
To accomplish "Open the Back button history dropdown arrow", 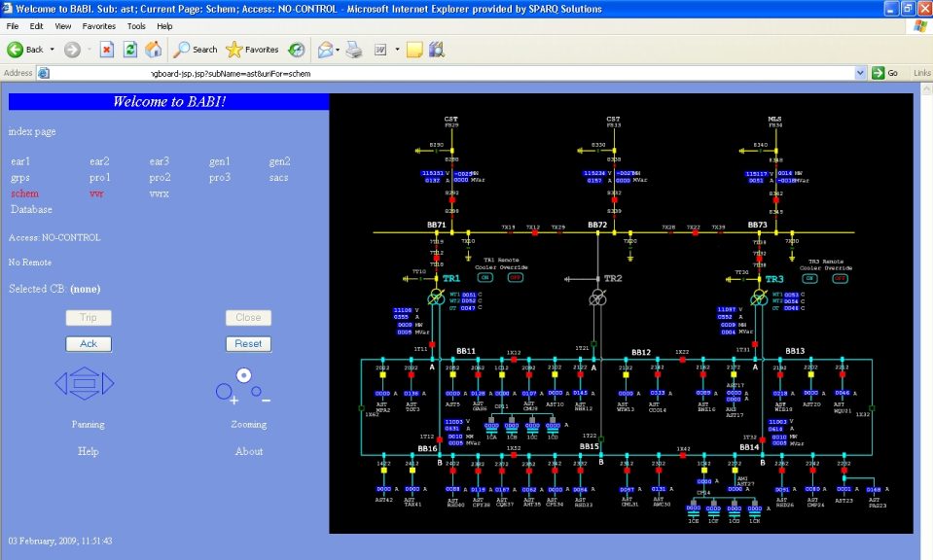I will tap(53, 50).
